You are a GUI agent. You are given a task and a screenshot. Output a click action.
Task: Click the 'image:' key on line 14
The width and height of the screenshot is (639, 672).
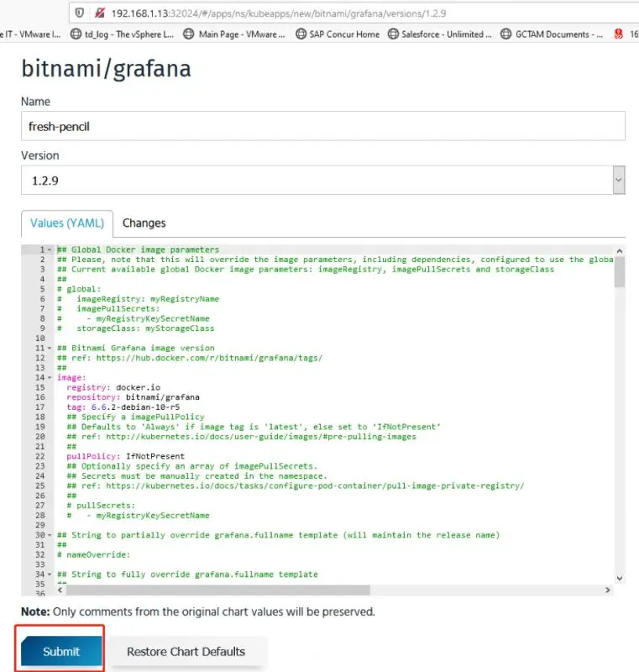pos(71,377)
